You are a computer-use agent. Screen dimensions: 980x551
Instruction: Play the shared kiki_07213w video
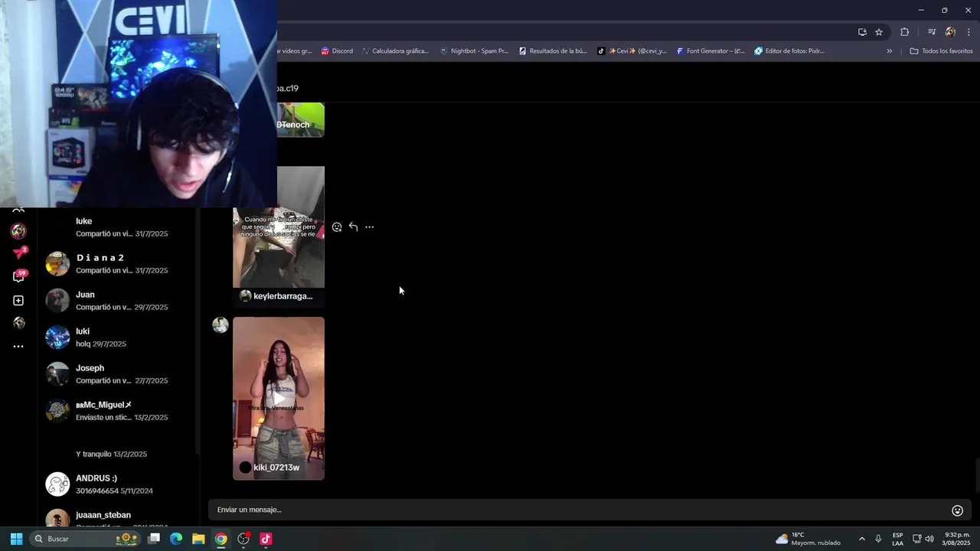279,398
